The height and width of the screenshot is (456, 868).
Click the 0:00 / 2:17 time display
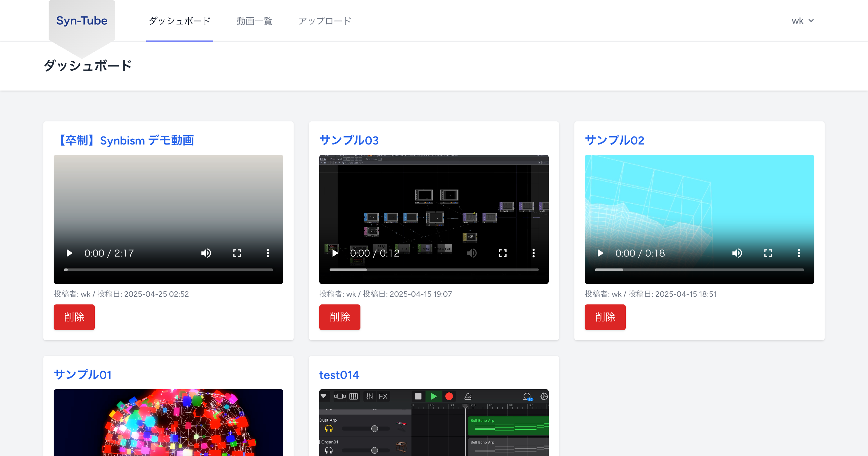coord(109,253)
